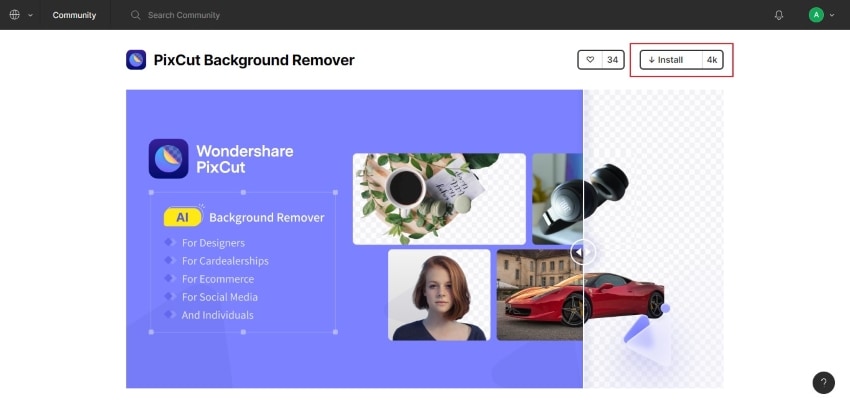Screen dimensions: 850x409
Task: Click the PixCut plugin logo icon
Action: point(136,60)
